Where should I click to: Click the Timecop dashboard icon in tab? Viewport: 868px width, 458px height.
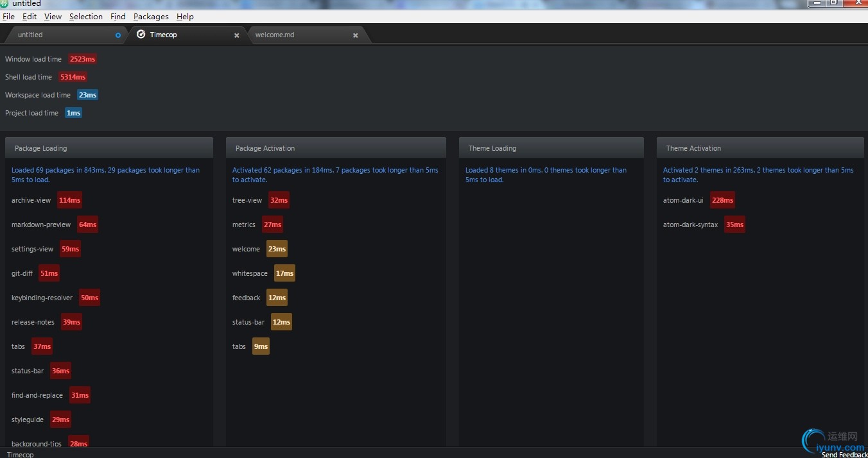coord(141,34)
